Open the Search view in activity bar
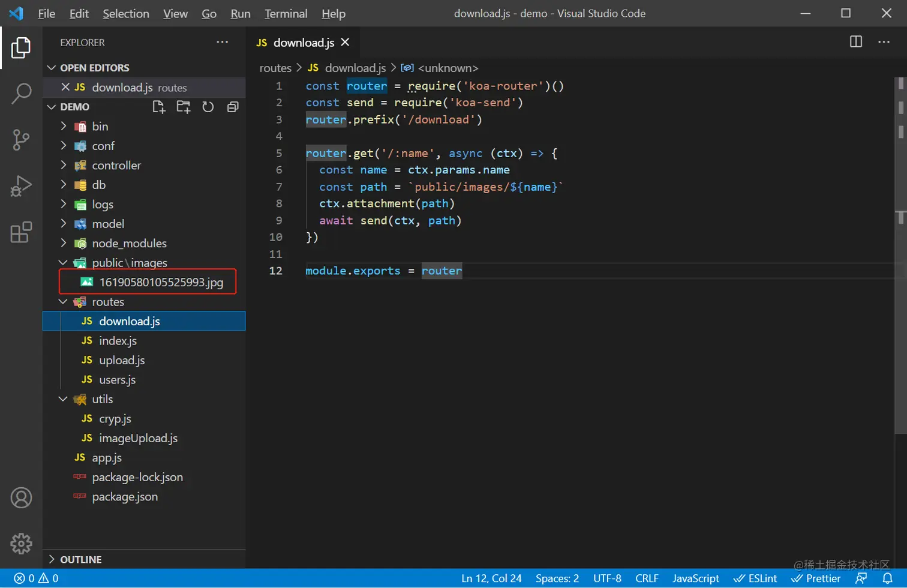Screen dimensions: 907x588 click(x=21, y=94)
